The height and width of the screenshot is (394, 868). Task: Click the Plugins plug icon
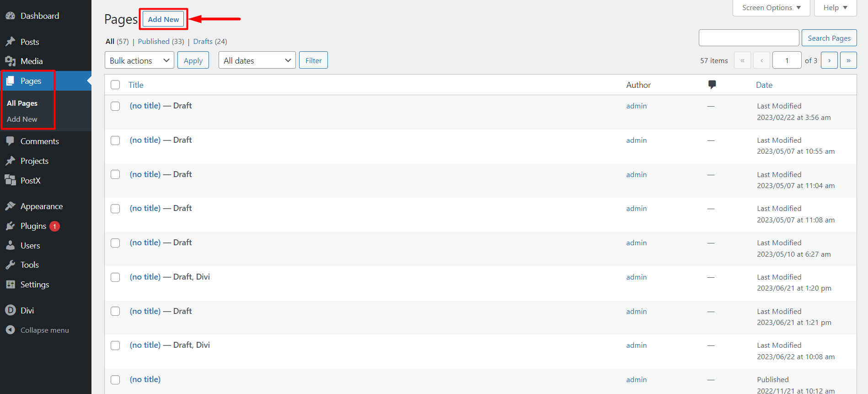[10, 226]
